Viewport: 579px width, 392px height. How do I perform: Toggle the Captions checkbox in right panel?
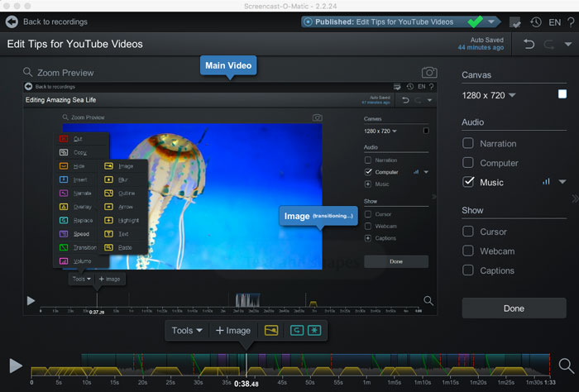tap(468, 270)
